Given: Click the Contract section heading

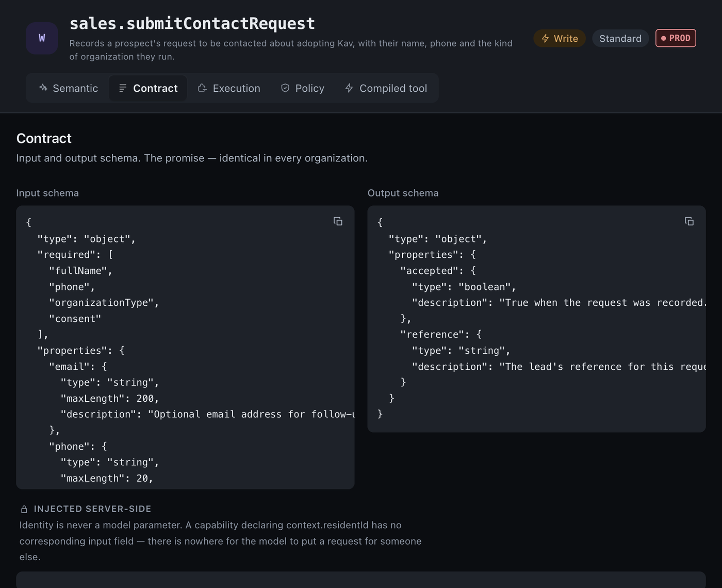Looking at the screenshot, I should coord(44,138).
